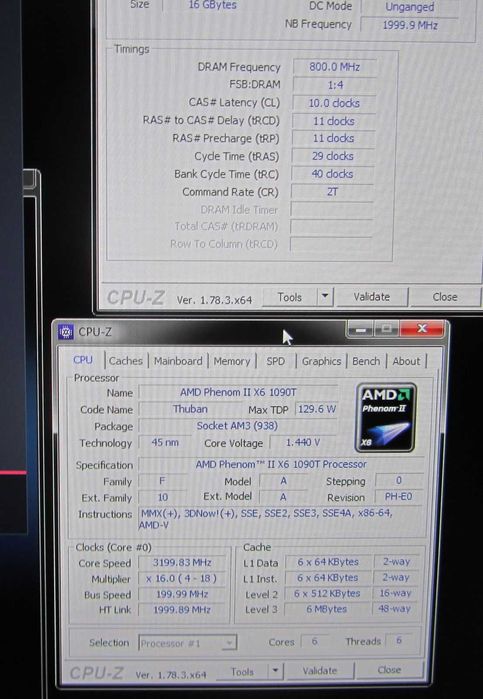Click the Code Name value Thuban
Viewport: 483px width, 699px height.
(190, 409)
